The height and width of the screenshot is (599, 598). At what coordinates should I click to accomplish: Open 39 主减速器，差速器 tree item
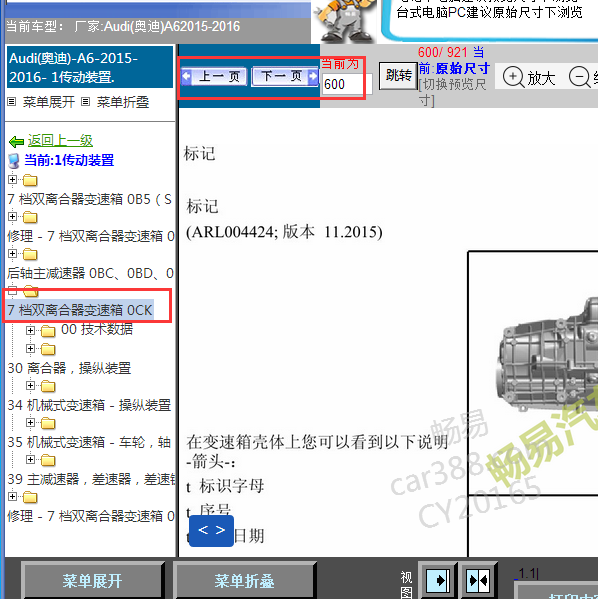[91, 479]
